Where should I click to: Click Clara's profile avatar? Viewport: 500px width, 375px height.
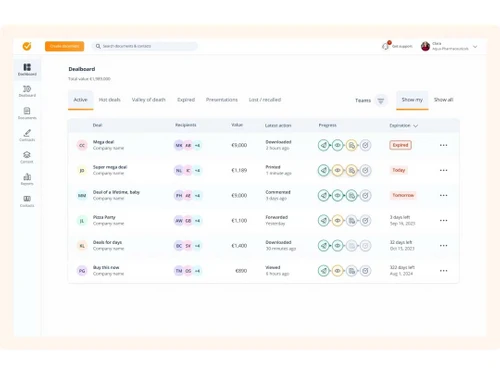point(425,46)
